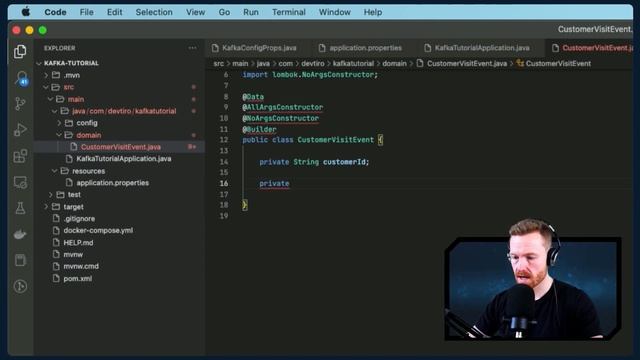Open the Remote Explorer view
This screenshot has height=360, width=640.
(20, 182)
